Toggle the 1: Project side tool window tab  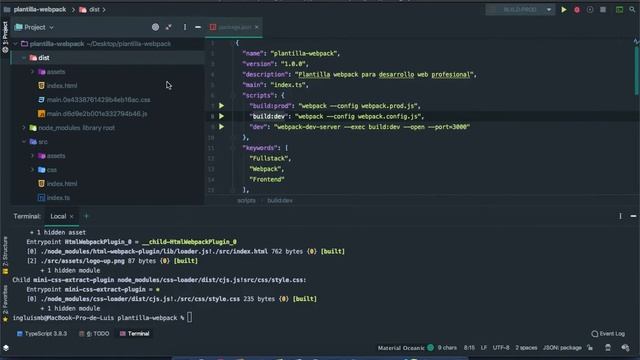[5, 37]
